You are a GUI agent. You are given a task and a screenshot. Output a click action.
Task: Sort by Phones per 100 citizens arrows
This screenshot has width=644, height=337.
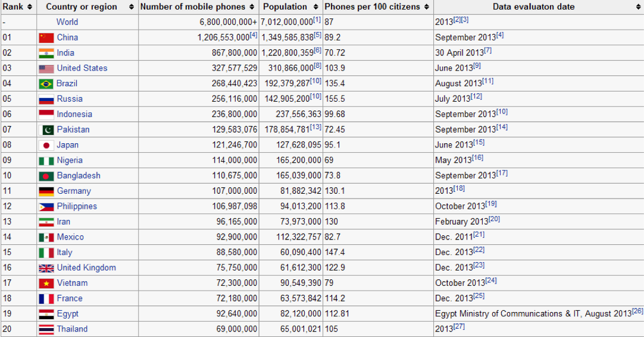[427, 7]
